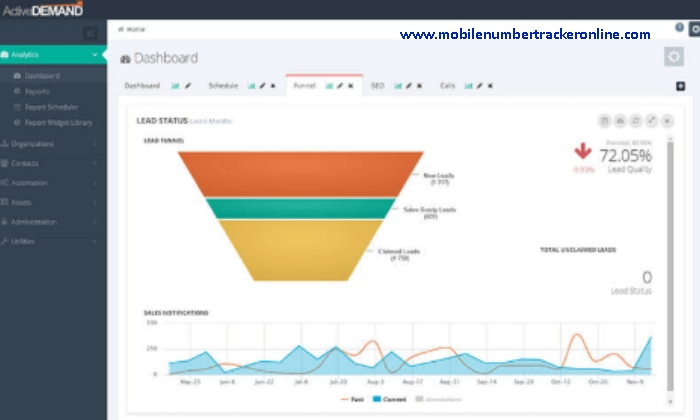Refresh the Lead Status widget

[x=636, y=121]
